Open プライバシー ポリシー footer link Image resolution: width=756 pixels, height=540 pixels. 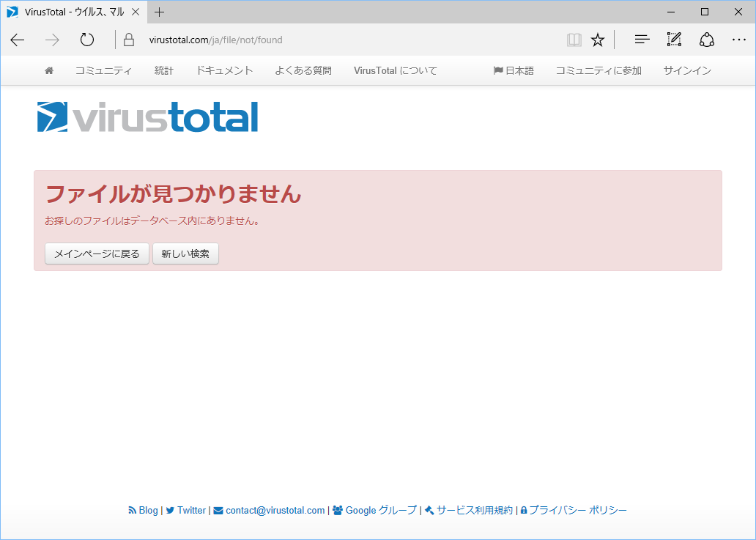574,510
